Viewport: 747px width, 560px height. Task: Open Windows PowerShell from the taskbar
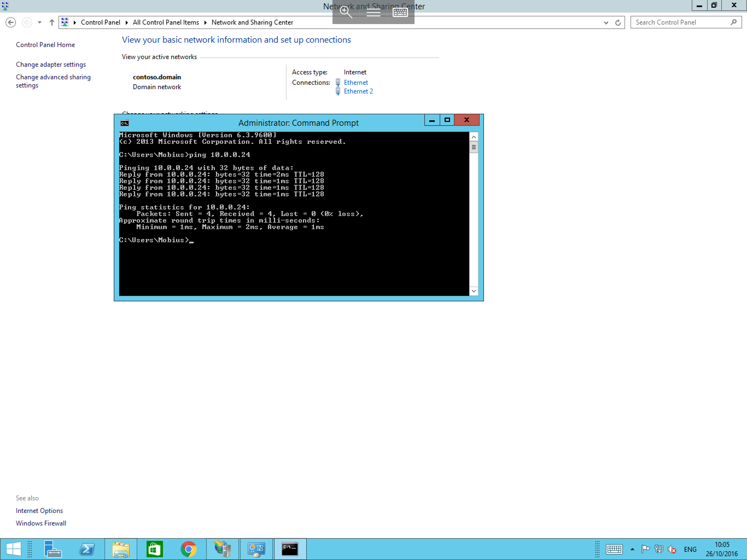click(87, 549)
